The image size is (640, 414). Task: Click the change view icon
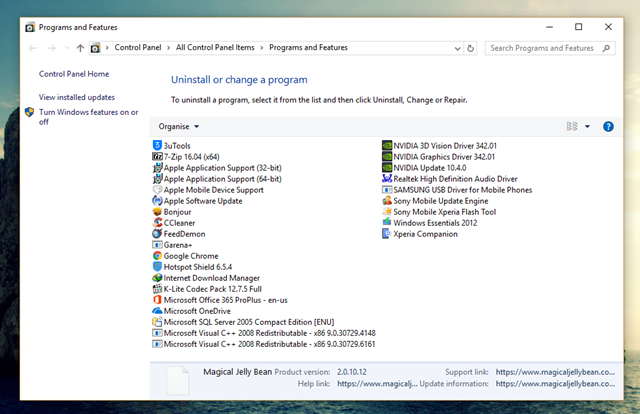(572, 127)
